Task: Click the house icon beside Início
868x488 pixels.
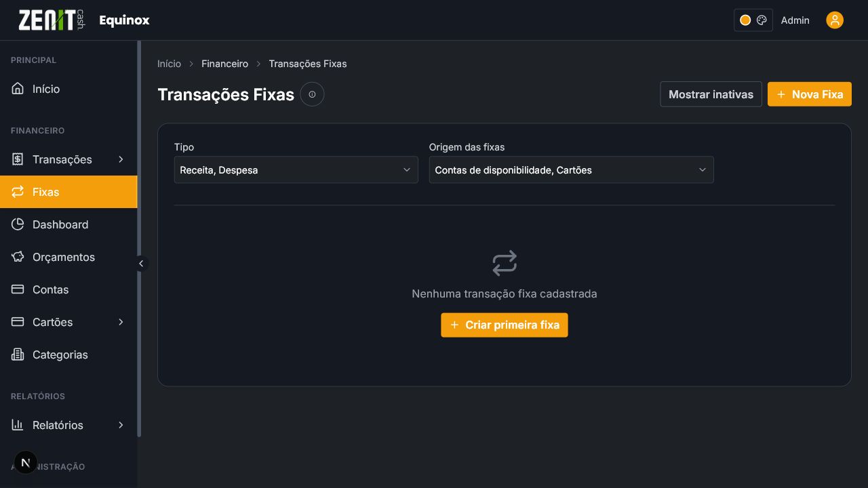Action: (x=18, y=89)
